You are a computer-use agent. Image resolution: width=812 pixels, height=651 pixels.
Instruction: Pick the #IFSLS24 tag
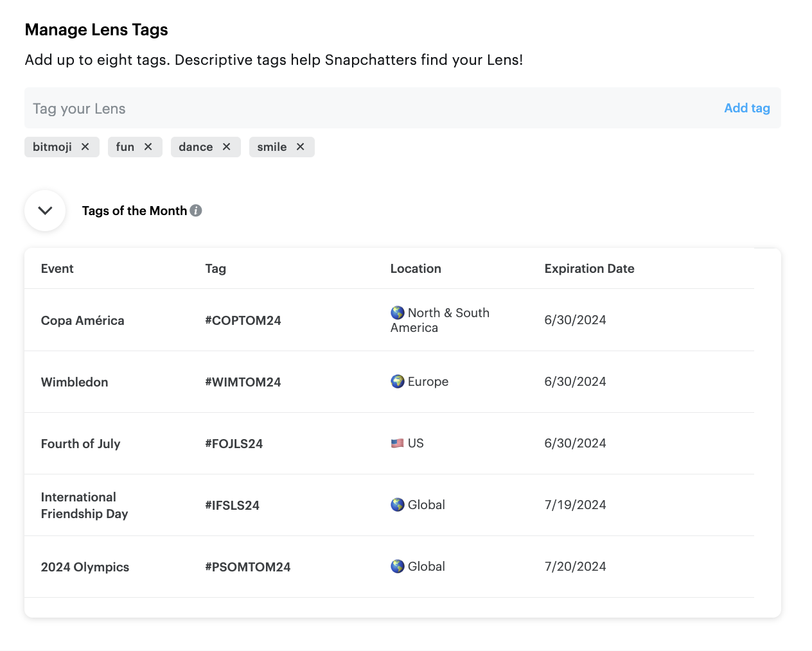[x=232, y=505]
